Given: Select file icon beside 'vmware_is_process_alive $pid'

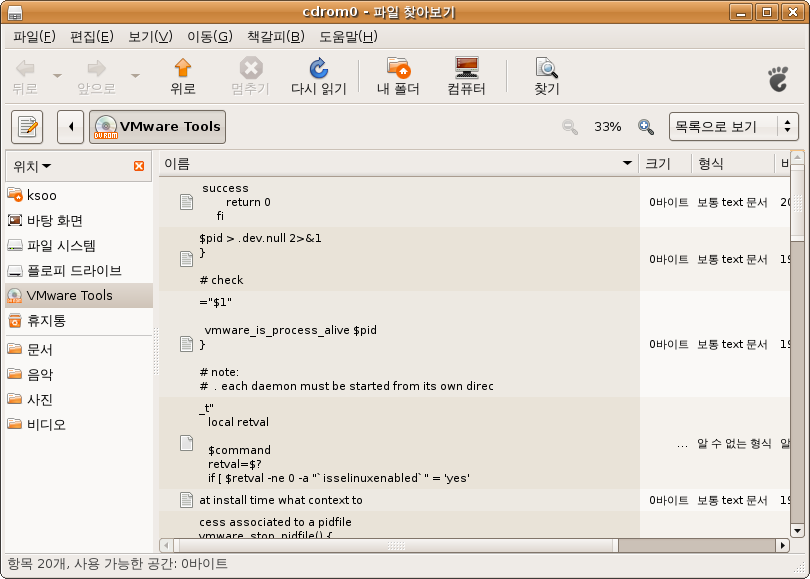Looking at the screenshot, I should point(186,344).
